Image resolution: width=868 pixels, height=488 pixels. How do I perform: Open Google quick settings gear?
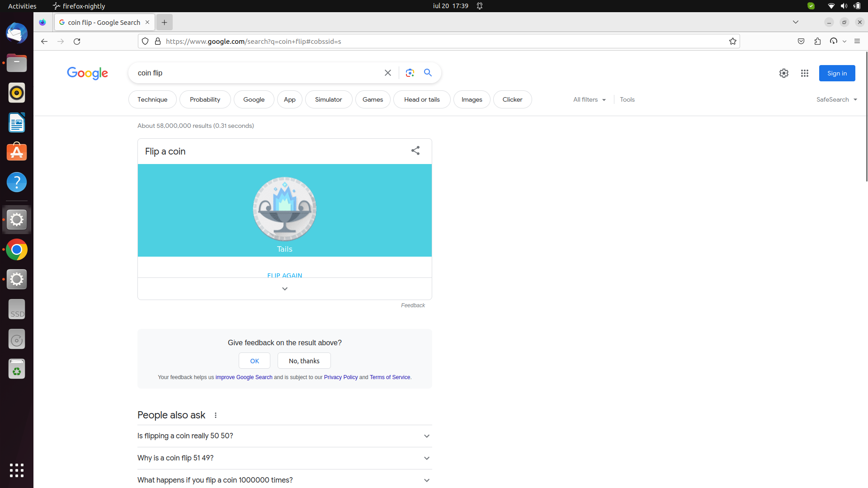[x=784, y=73]
